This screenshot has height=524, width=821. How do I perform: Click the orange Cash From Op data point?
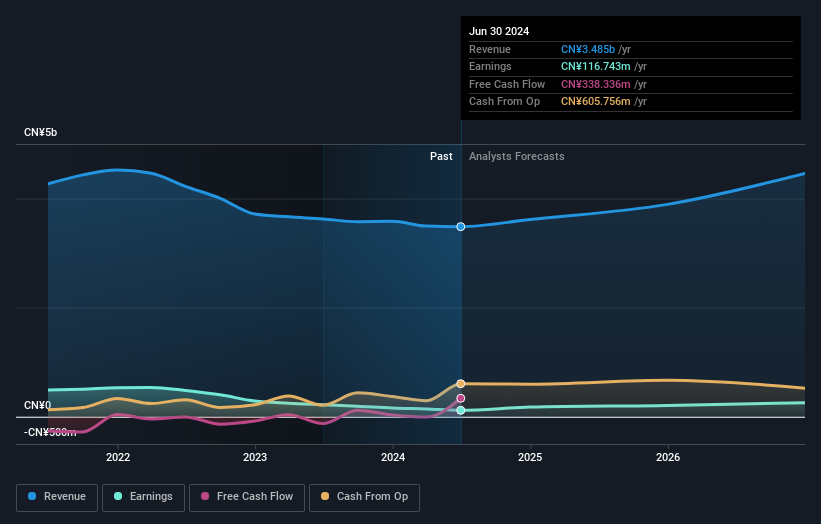tap(461, 384)
